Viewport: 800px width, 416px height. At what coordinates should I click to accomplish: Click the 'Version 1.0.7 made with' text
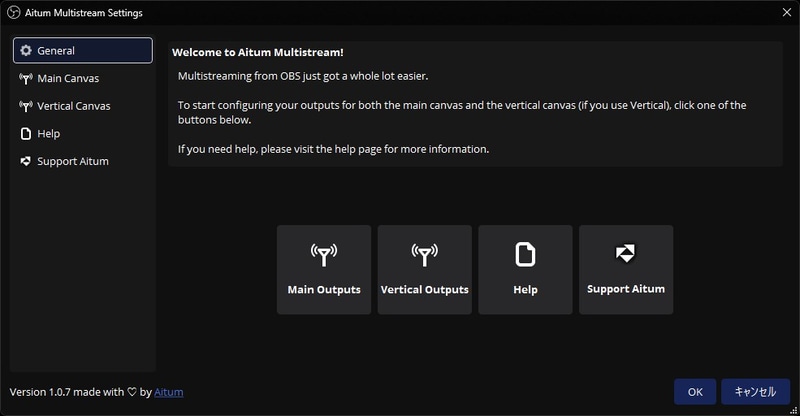point(67,392)
